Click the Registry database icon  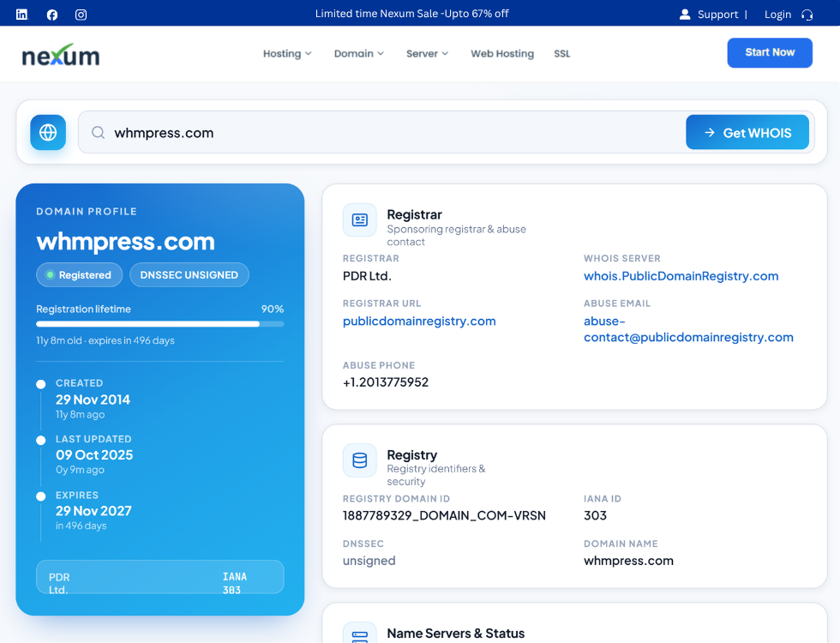[360, 460]
